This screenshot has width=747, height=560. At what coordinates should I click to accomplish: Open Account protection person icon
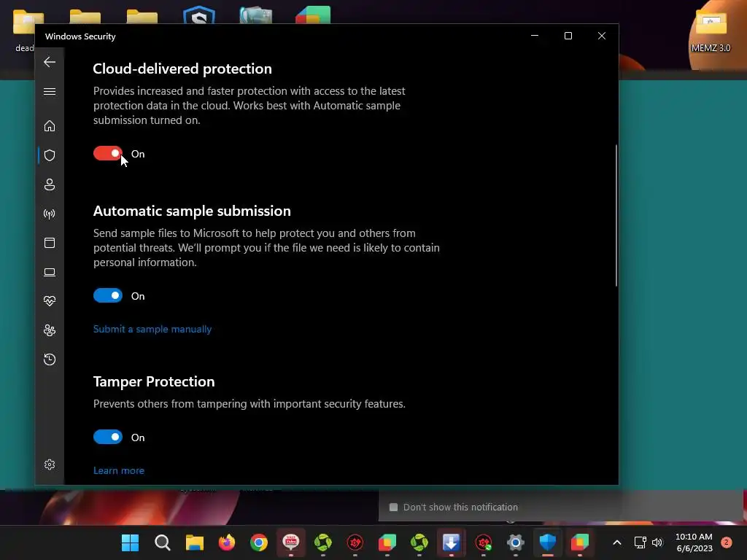tap(50, 184)
